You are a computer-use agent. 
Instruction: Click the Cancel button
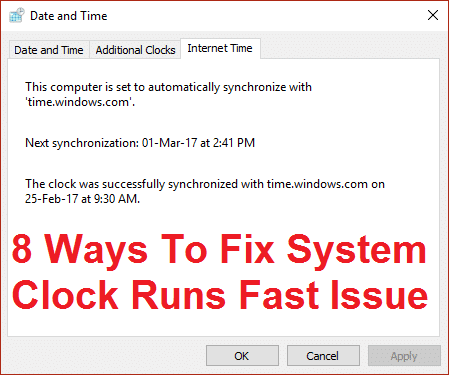click(323, 356)
